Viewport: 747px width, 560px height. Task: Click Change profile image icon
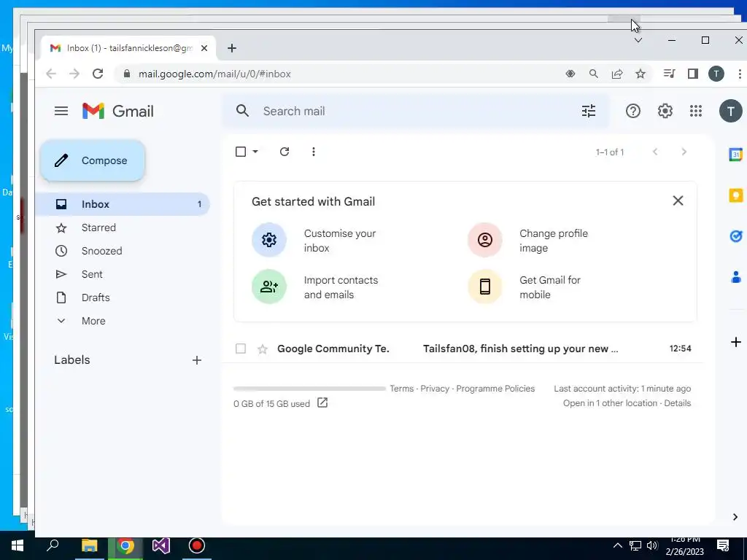[x=484, y=239]
